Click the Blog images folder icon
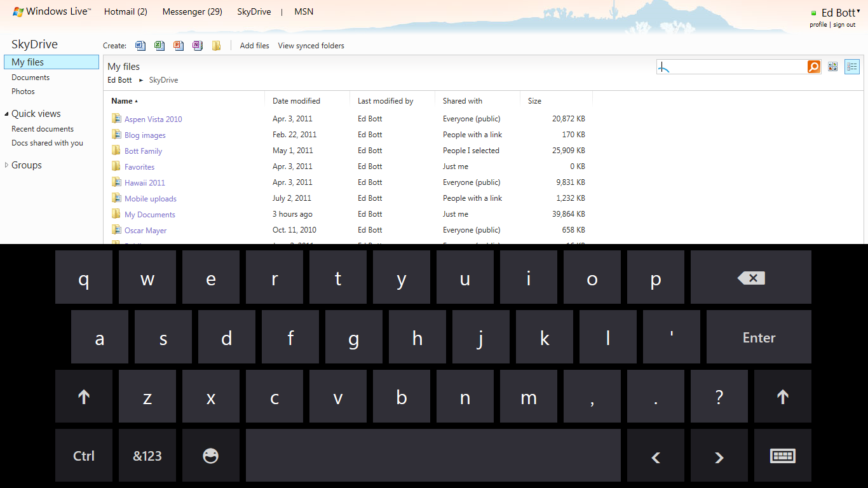Screen dimensions: 868x488 [x=116, y=134]
